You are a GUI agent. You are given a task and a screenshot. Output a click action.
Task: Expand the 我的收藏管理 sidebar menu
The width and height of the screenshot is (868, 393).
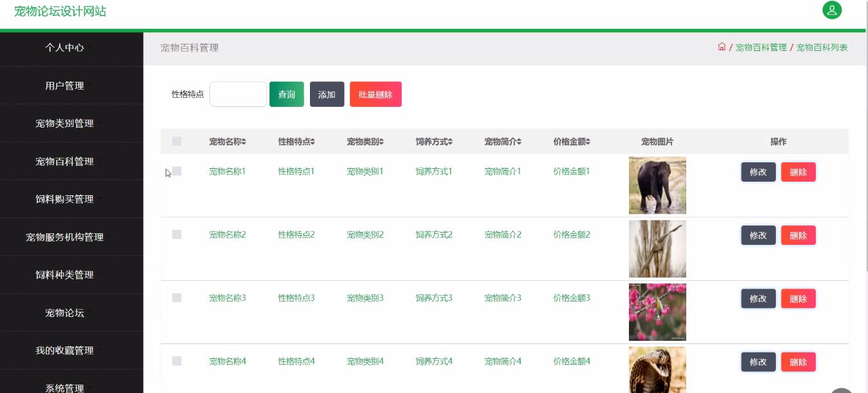(64, 350)
